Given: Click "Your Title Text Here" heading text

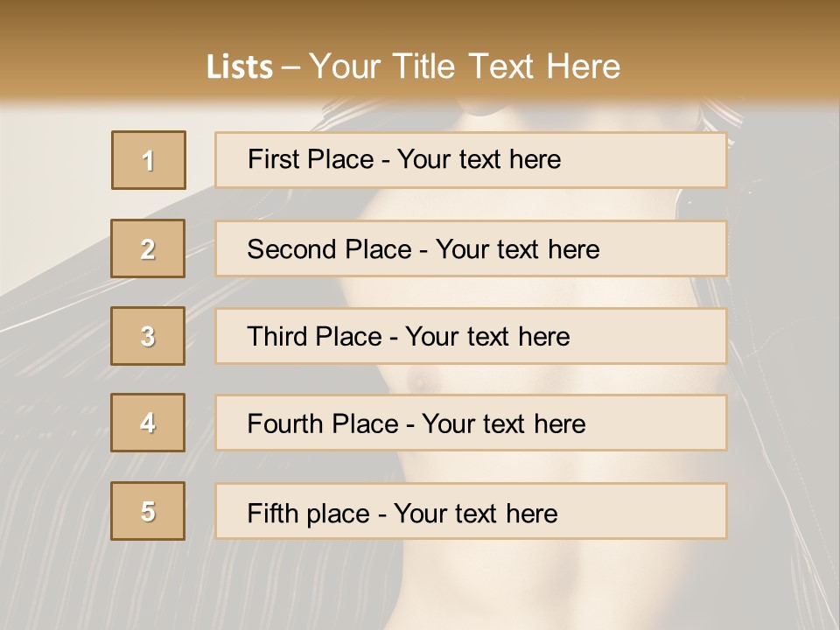Looking at the screenshot, I should point(465,66).
